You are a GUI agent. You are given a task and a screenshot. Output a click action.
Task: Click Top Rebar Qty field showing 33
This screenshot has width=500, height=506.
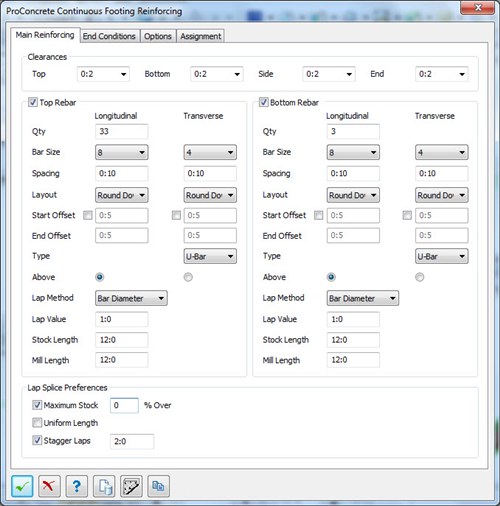(x=122, y=131)
